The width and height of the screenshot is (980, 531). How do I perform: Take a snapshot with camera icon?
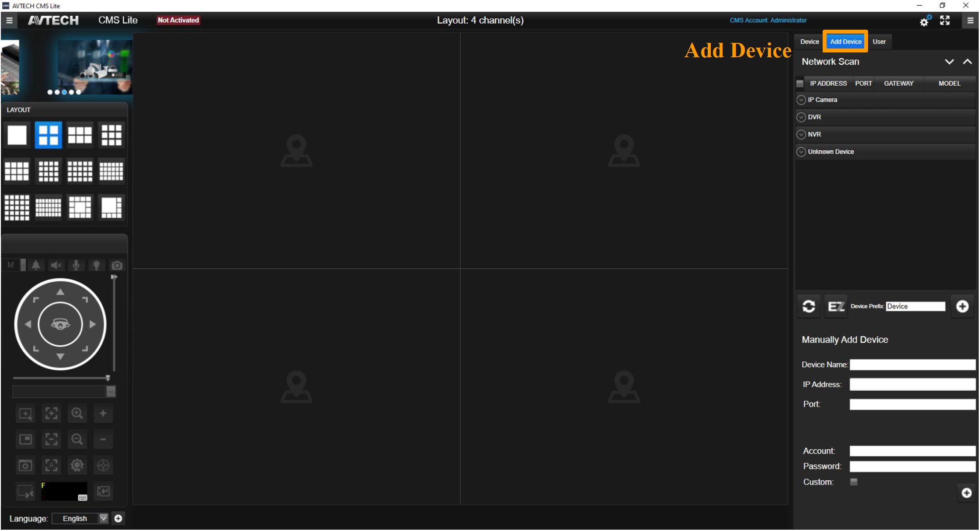pyautogui.click(x=117, y=265)
